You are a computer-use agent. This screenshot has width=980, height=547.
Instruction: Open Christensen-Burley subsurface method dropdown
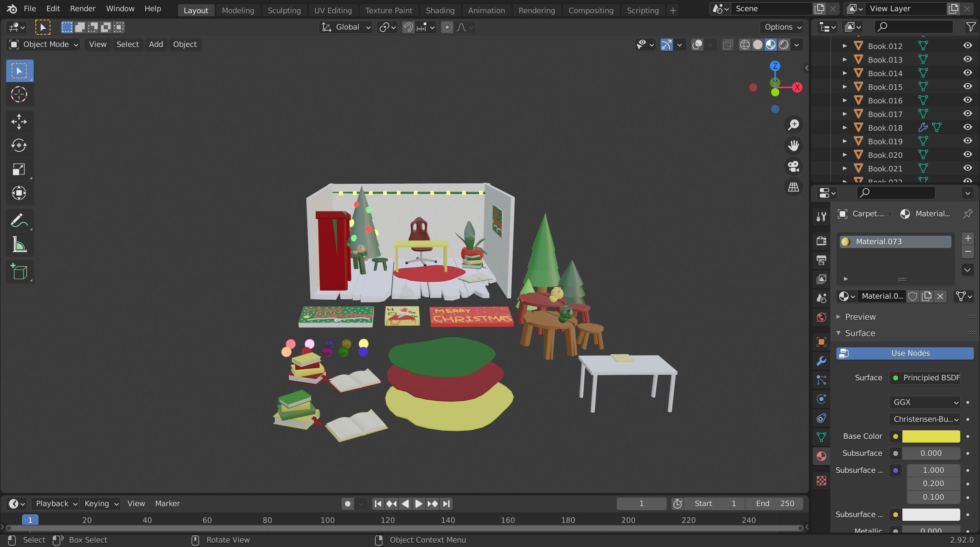pos(925,419)
